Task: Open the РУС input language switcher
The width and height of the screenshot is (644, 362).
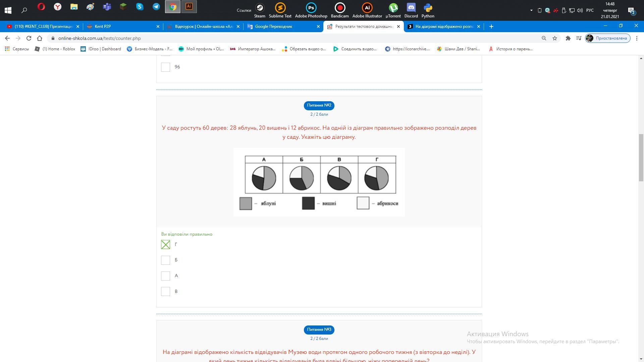Action: pyautogui.click(x=590, y=10)
